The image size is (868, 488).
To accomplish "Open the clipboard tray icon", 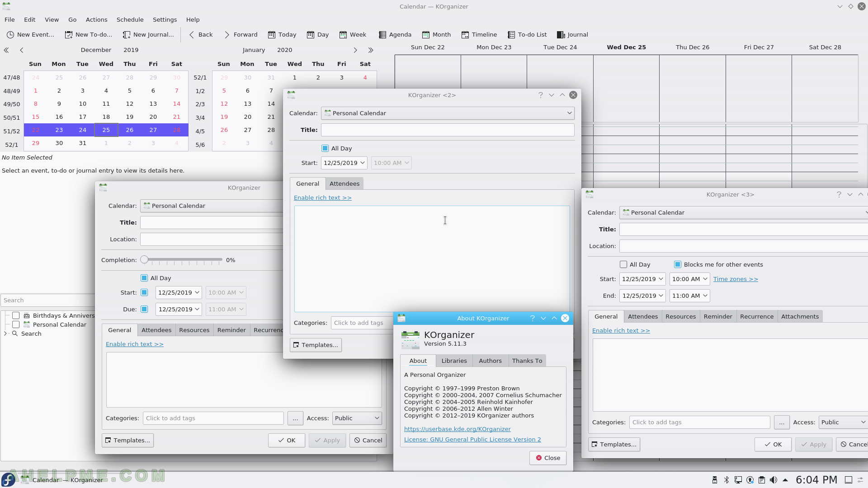I will tap(762, 480).
